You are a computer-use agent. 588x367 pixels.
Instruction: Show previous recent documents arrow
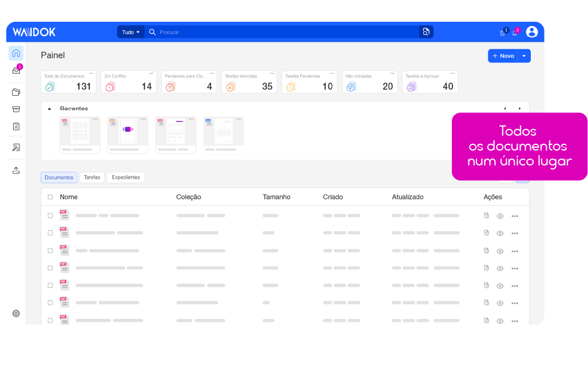tap(505, 108)
